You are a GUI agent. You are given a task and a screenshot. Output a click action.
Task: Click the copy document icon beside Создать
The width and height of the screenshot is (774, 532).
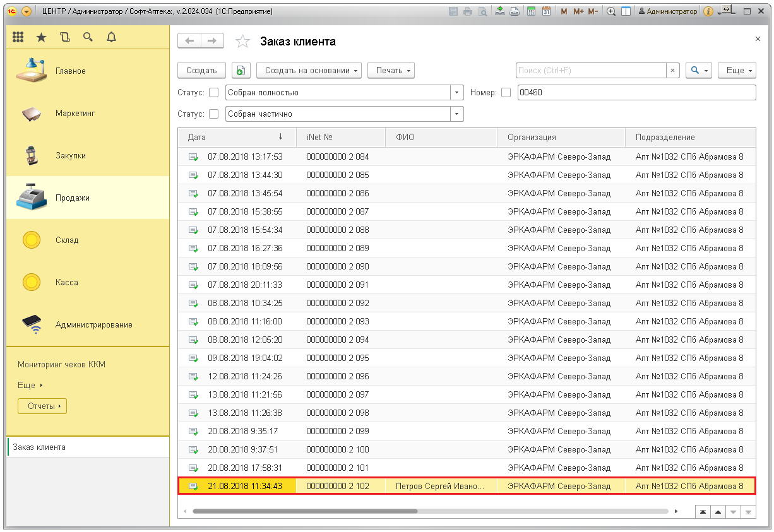[241, 71]
